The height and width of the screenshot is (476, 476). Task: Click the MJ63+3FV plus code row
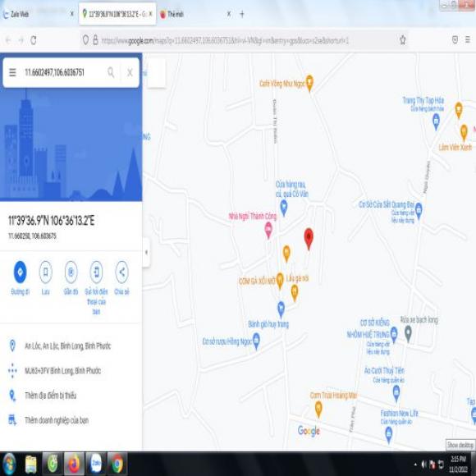71,371
